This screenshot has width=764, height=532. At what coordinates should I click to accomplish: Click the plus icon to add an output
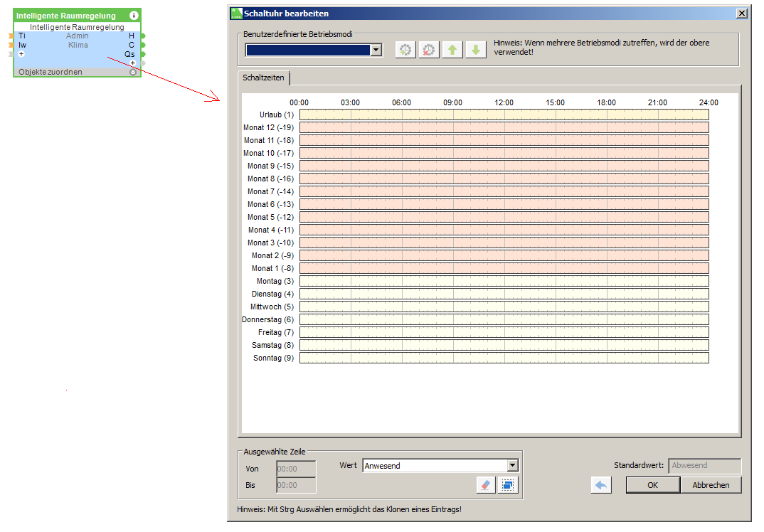pos(132,63)
